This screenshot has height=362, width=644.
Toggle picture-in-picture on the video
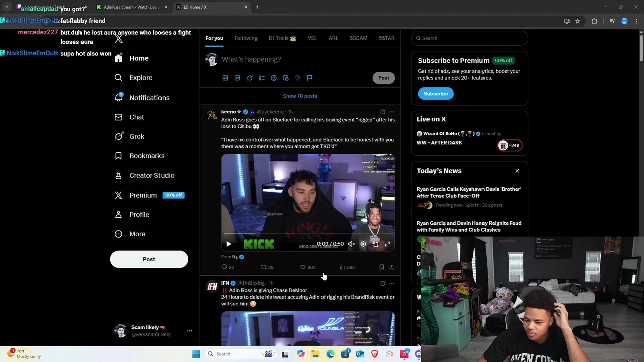coord(375,244)
